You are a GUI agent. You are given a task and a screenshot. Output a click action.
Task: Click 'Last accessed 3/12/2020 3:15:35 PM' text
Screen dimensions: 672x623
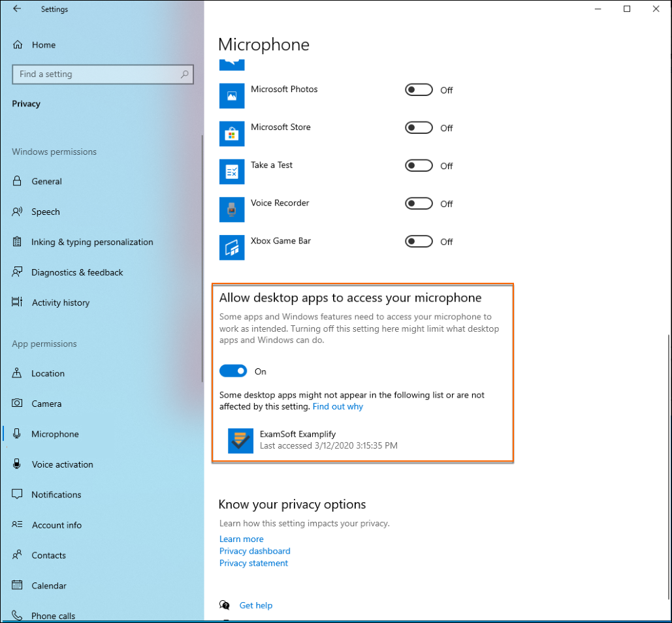point(328,445)
